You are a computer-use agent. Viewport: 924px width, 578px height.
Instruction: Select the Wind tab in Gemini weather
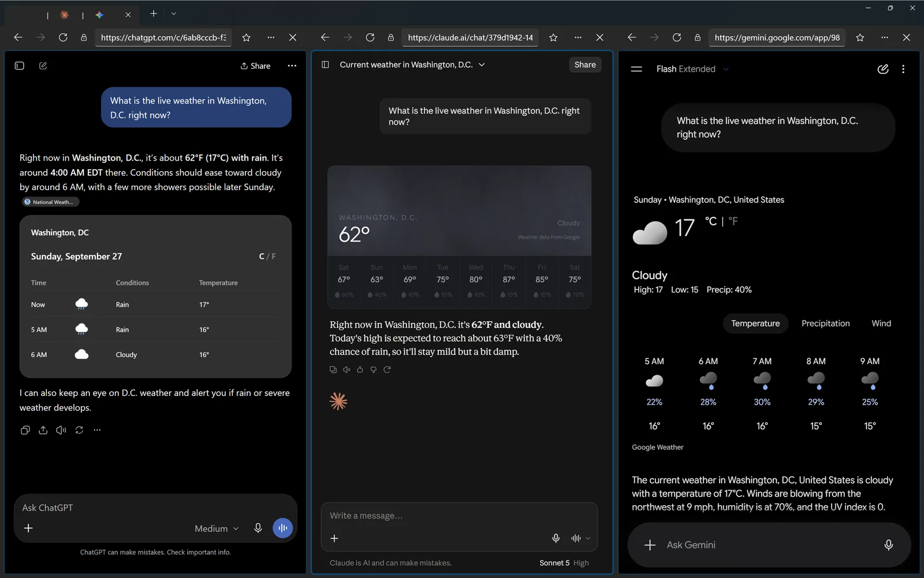pyautogui.click(x=881, y=324)
